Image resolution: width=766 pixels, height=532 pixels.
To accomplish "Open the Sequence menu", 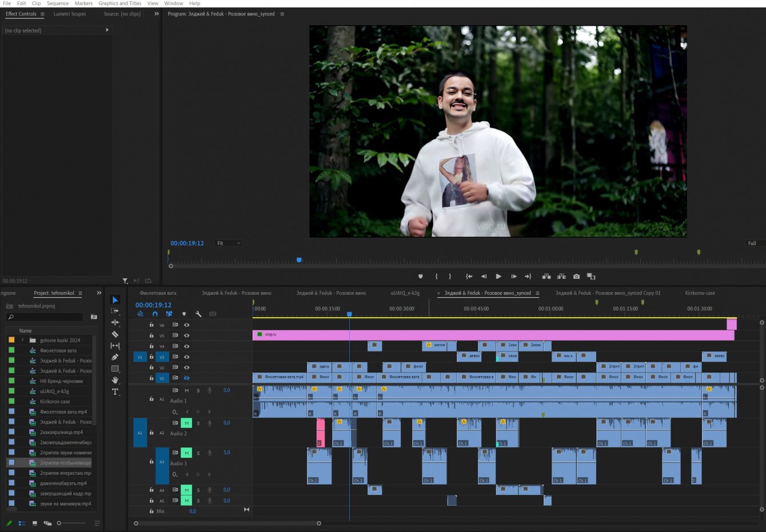I will pyautogui.click(x=57, y=3).
